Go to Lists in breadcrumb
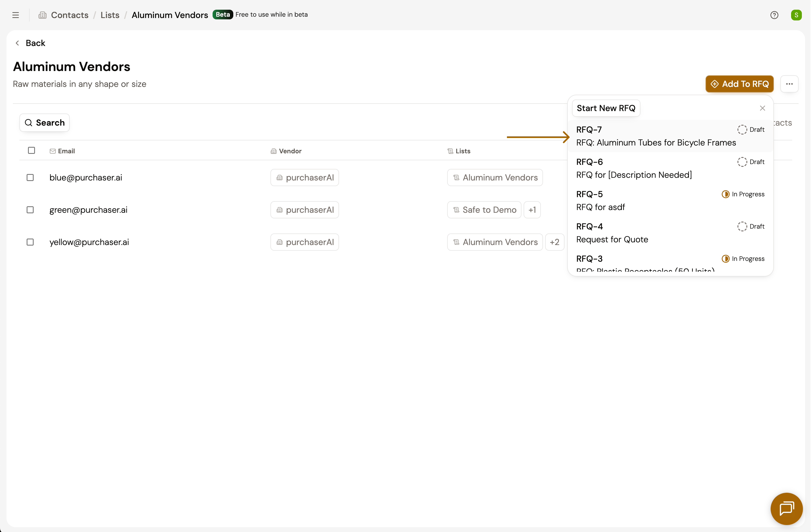The image size is (811, 532). pyautogui.click(x=110, y=15)
